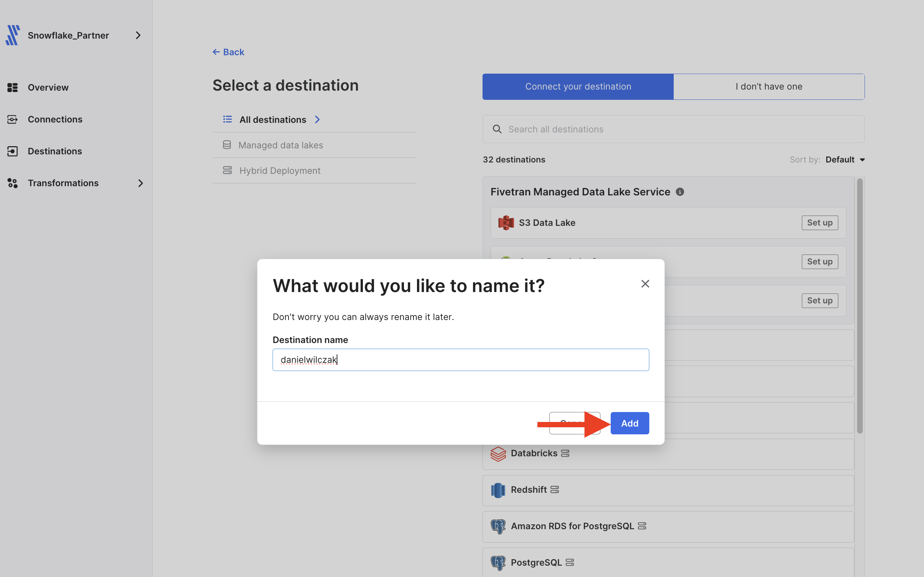Switch to I don't have one tab
Image resolution: width=924 pixels, height=577 pixels.
769,87
